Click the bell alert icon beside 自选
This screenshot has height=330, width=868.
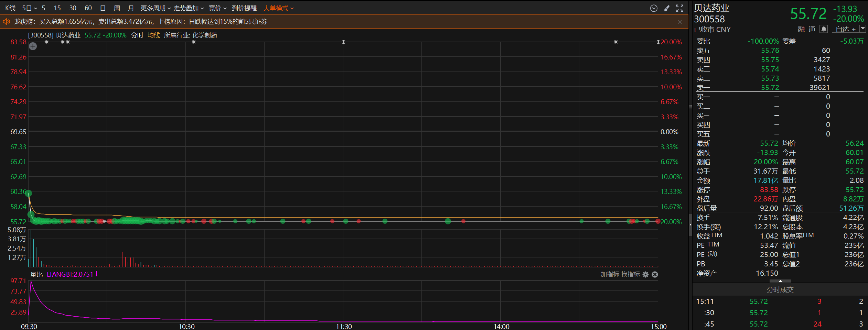click(824, 29)
